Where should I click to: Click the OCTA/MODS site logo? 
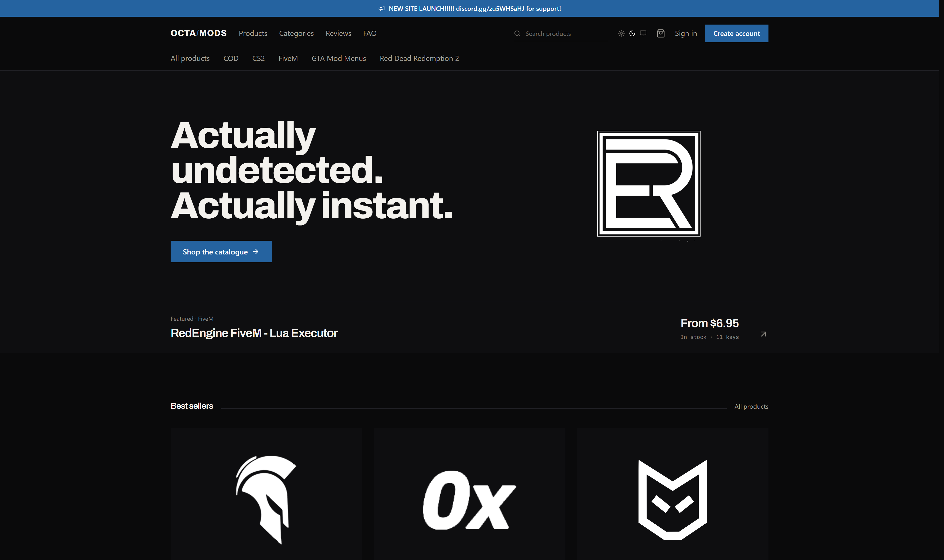(x=199, y=33)
